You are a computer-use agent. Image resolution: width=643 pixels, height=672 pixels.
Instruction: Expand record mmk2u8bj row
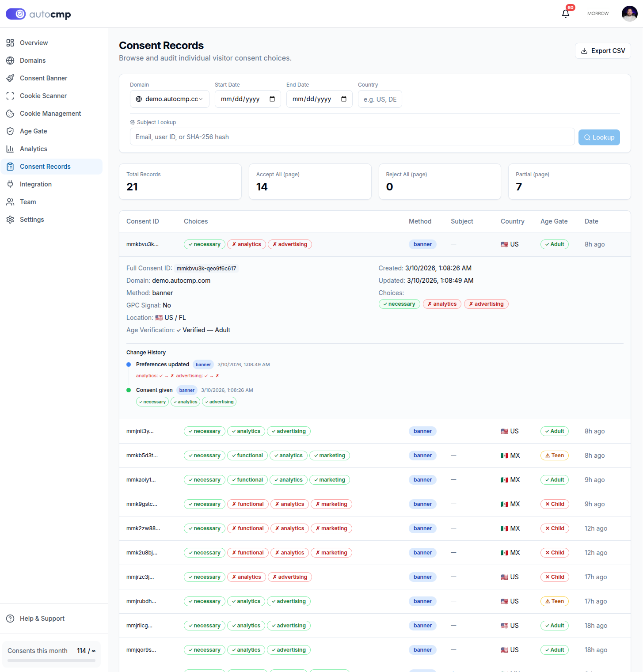coord(375,553)
